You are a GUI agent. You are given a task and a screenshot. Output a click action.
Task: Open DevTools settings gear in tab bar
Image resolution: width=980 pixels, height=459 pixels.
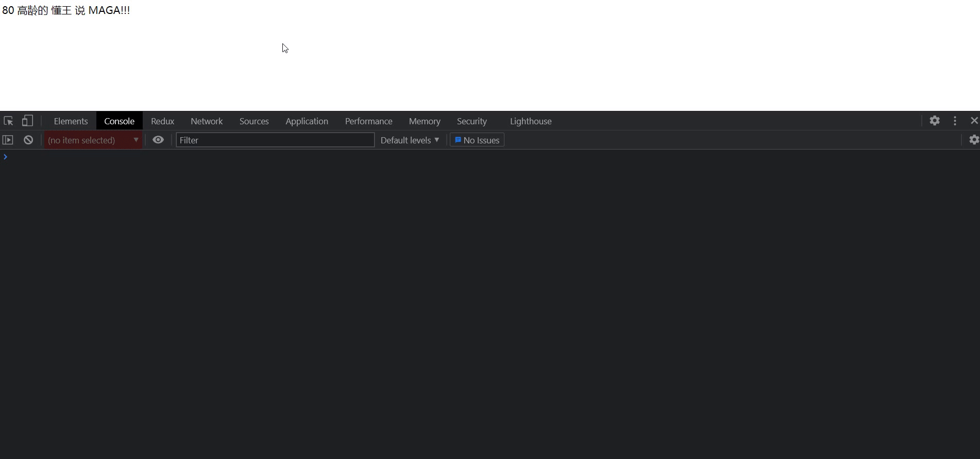935,121
